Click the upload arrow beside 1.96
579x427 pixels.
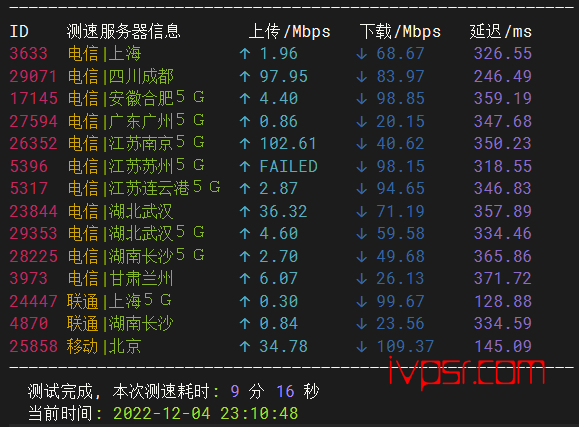(245, 54)
